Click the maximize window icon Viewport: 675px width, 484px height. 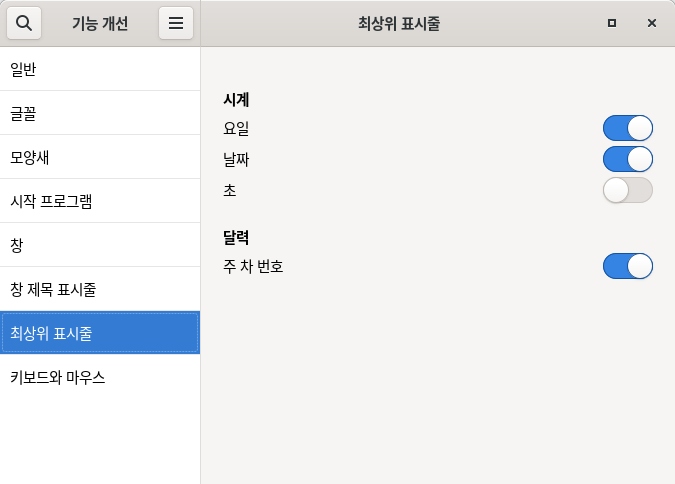pyautogui.click(x=612, y=23)
